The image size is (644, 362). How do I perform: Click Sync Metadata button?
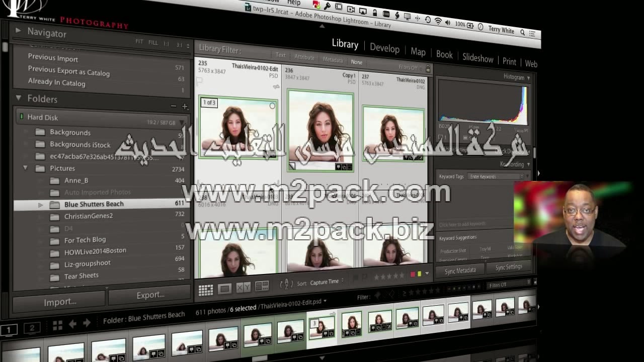pos(460,270)
